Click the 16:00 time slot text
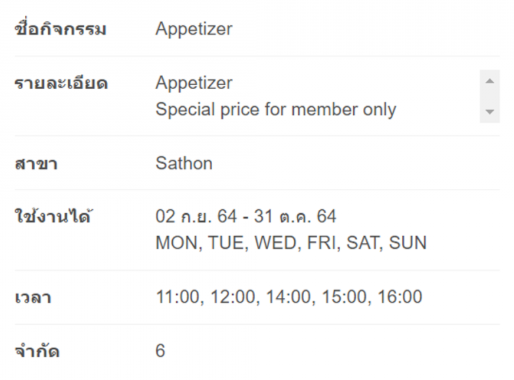The width and height of the screenshot is (514, 380). click(x=400, y=297)
